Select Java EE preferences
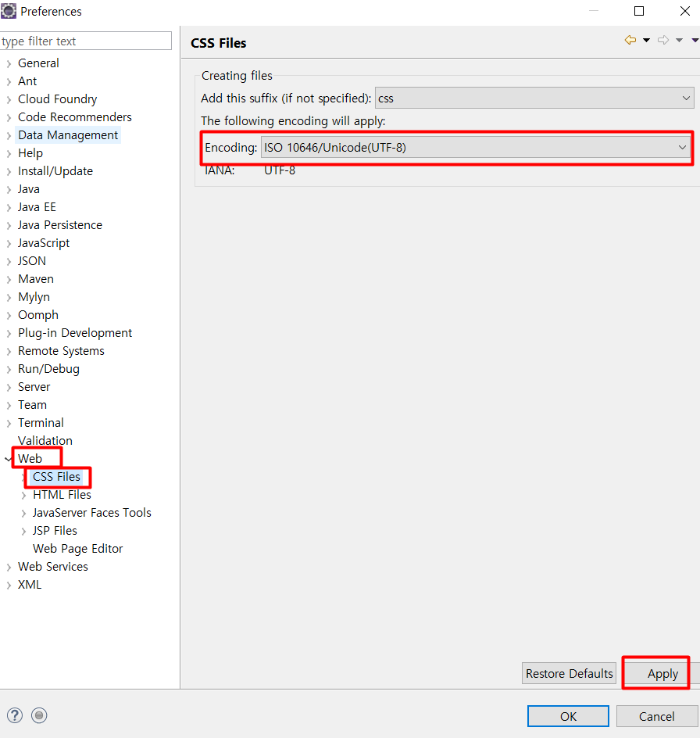Viewport: 700px width, 738px height. tap(37, 207)
